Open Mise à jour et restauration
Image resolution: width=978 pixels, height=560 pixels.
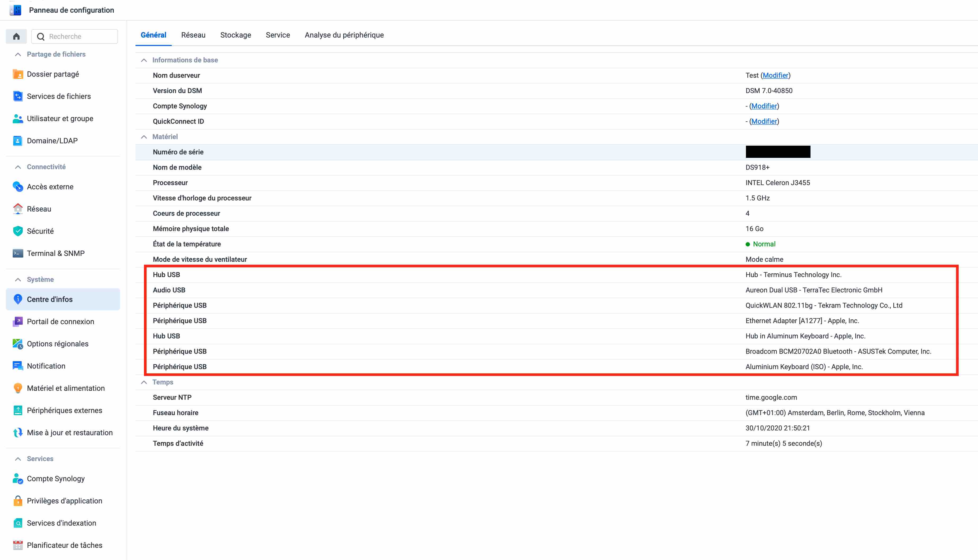(x=69, y=433)
